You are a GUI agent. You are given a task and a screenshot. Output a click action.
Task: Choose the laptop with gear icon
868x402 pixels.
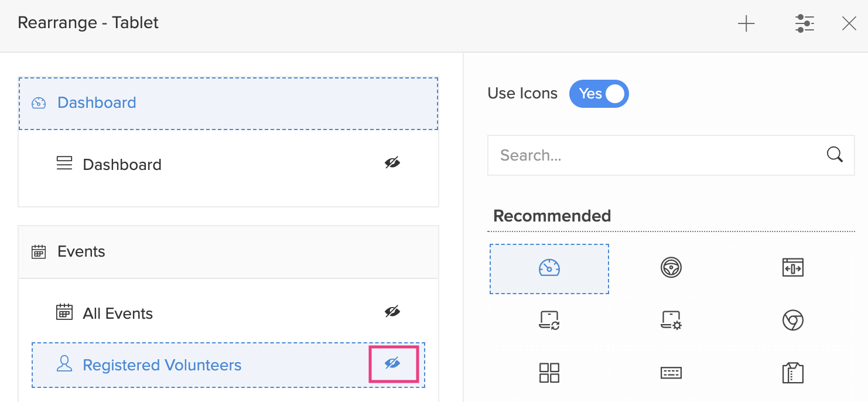click(x=671, y=320)
